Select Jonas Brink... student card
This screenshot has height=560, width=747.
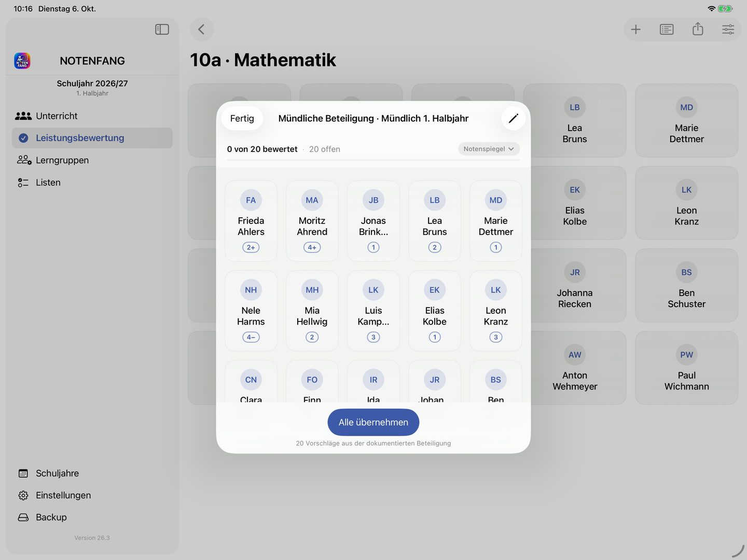tap(374, 221)
